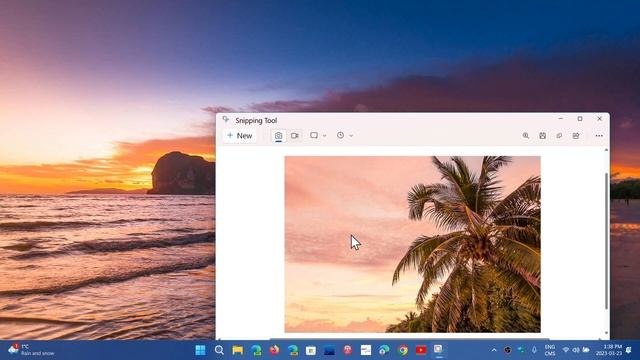The image size is (640, 360).
Task: Click the captured palm tree snip image
Action: point(413,244)
